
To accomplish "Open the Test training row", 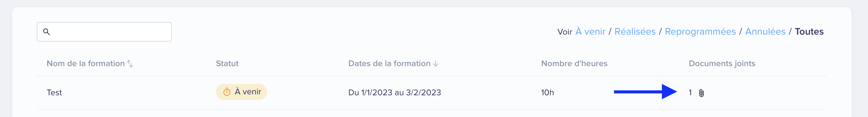I will point(432,93).
